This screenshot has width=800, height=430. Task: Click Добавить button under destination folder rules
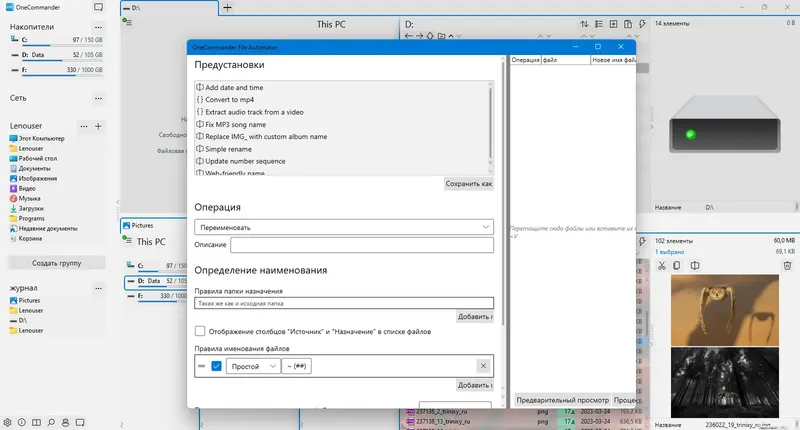tap(475, 317)
